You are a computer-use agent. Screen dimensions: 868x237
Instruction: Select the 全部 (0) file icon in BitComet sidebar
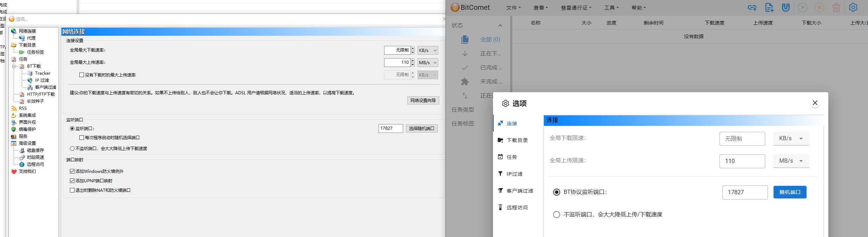pos(465,40)
